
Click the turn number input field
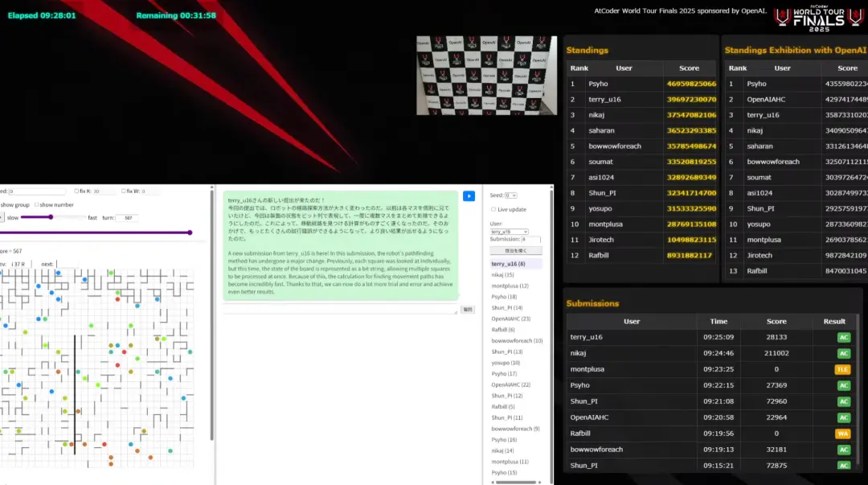click(x=127, y=218)
